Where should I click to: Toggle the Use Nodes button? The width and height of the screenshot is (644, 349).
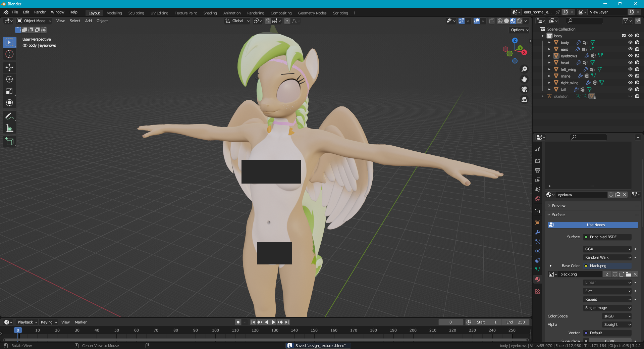(593, 225)
